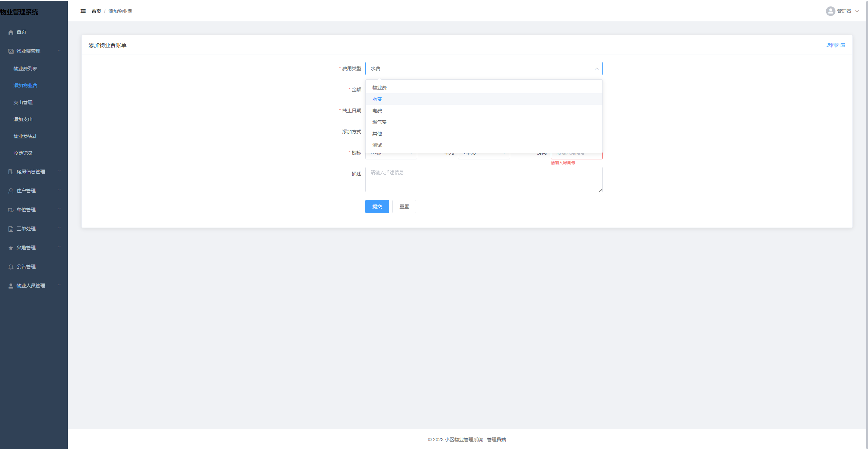868x449 pixels.
Task: Open 物业费列表 in the sidebar
Action: [x=25, y=69]
